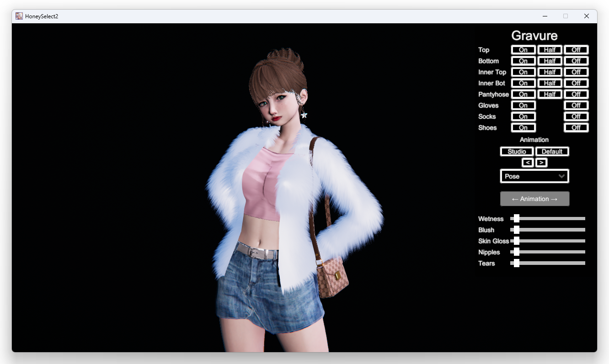Turn Inner Top On
The image size is (609, 364).
[523, 72]
